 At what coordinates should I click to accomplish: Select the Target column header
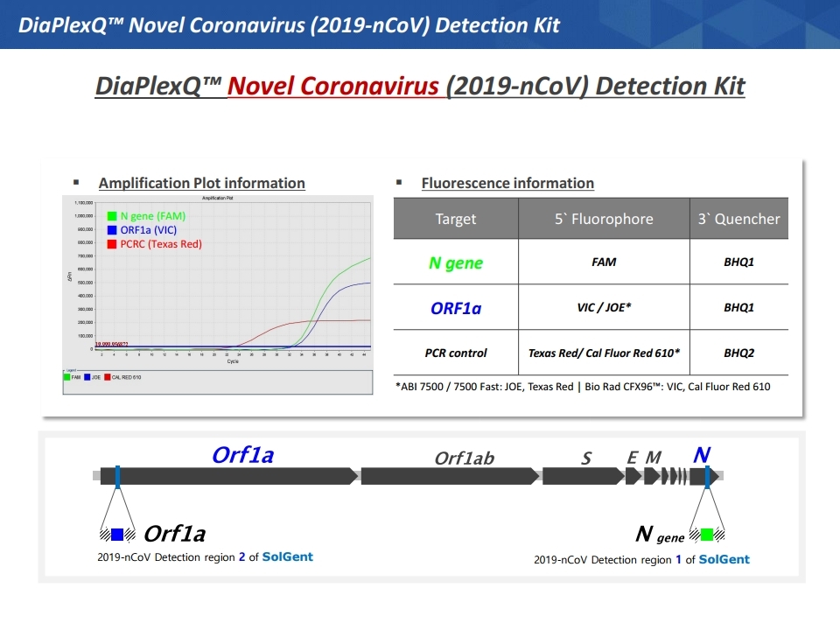pyautogui.click(x=456, y=219)
